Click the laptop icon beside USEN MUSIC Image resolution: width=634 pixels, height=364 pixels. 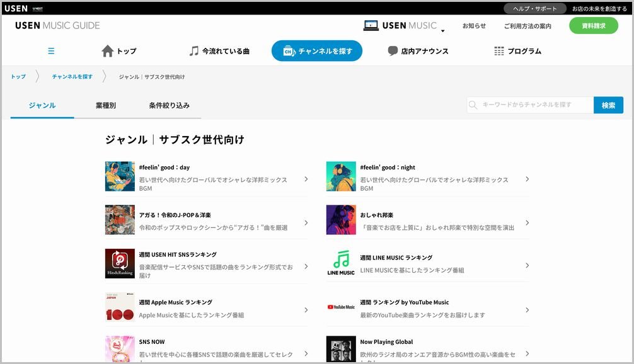(x=371, y=25)
